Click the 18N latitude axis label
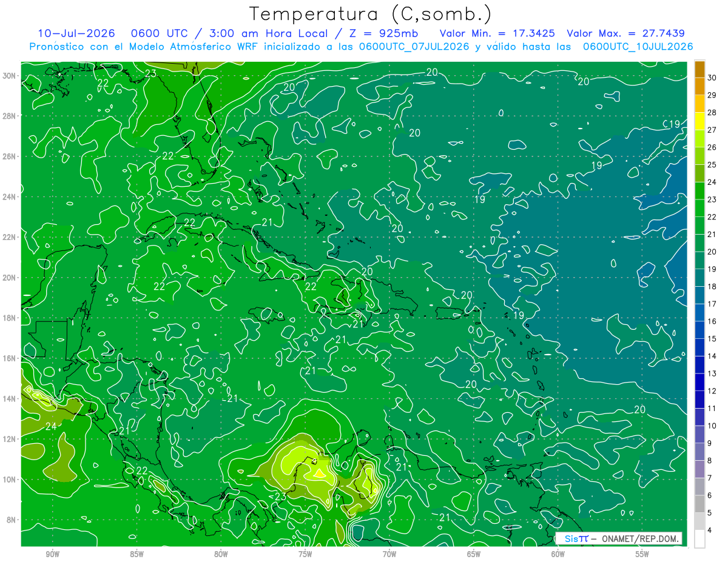This screenshot has width=728, height=562. (10, 318)
